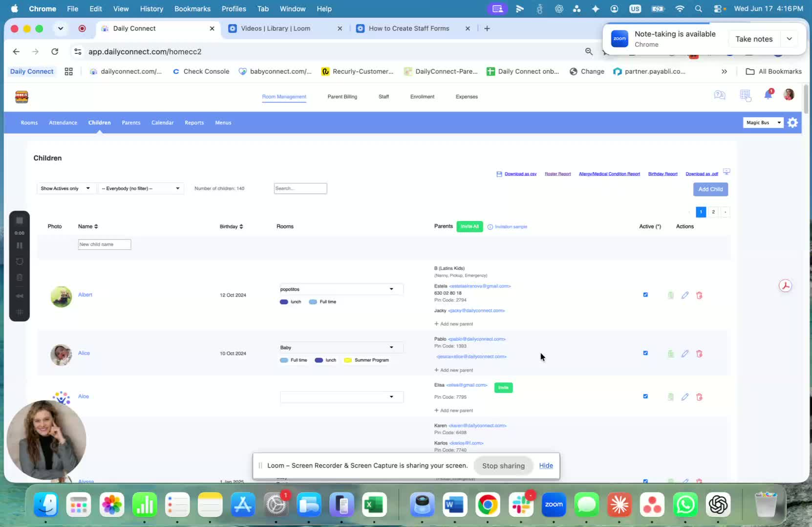Edit Aloe using the pencil icon
Image resolution: width=812 pixels, height=527 pixels.
tap(685, 397)
